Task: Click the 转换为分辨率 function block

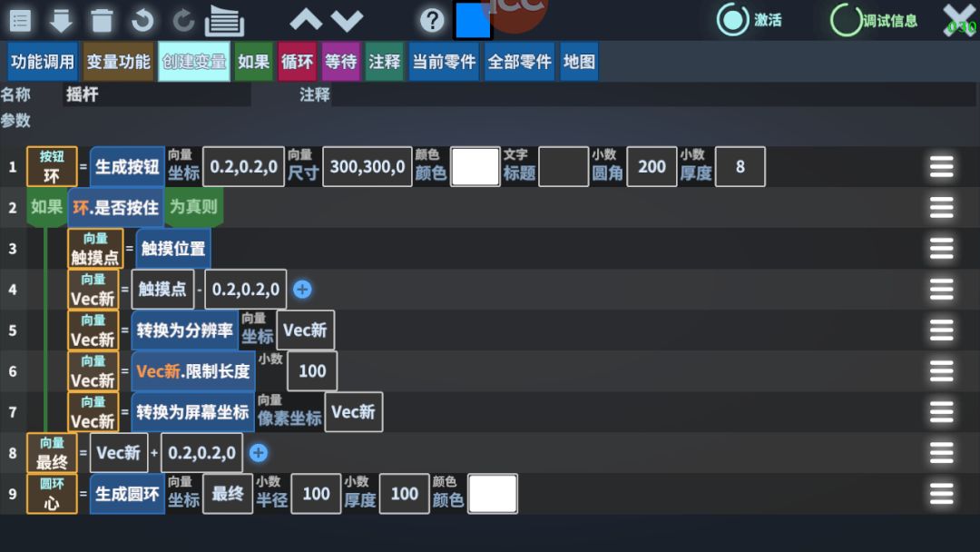Action: [185, 330]
